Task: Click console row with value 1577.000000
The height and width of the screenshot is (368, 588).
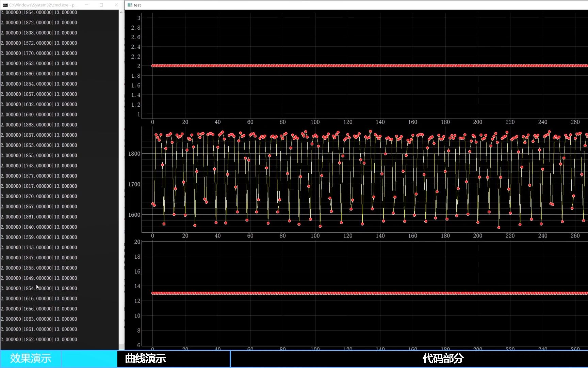Action: point(39,176)
